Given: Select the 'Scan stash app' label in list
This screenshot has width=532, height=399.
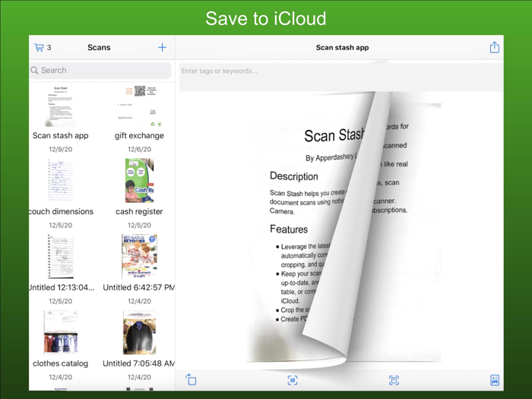Looking at the screenshot, I should [x=60, y=136].
